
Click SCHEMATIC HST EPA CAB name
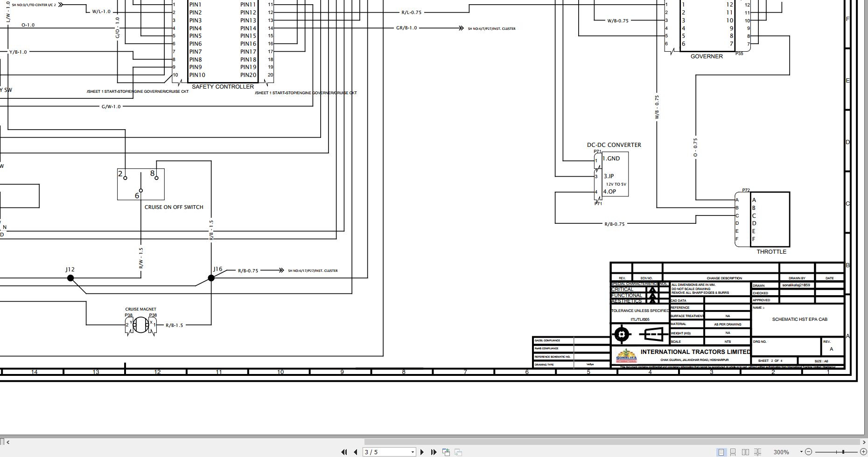coord(799,319)
